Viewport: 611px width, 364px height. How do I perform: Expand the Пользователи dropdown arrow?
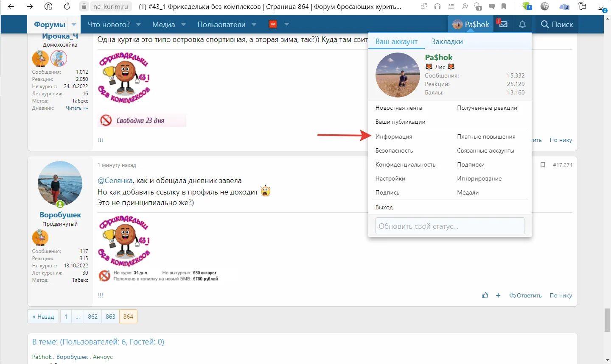coord(254,25)
